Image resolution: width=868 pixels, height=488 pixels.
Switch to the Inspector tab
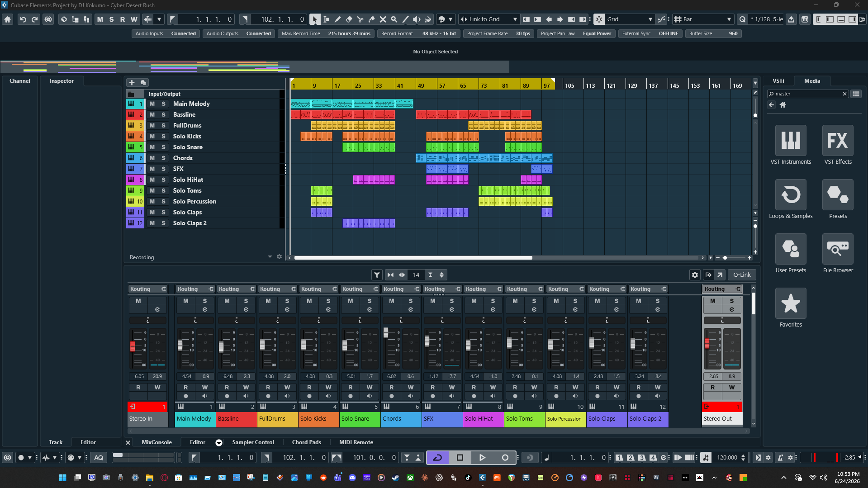point(62,81)
